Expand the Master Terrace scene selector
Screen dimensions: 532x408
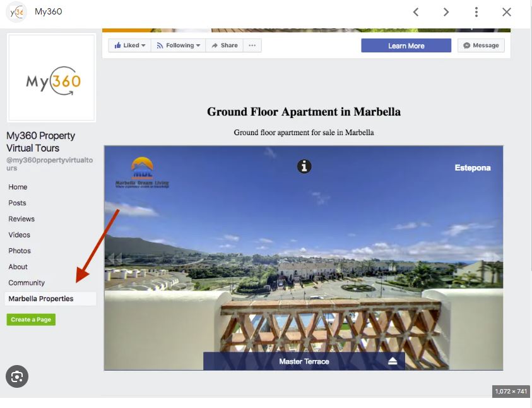click(304, 361)
